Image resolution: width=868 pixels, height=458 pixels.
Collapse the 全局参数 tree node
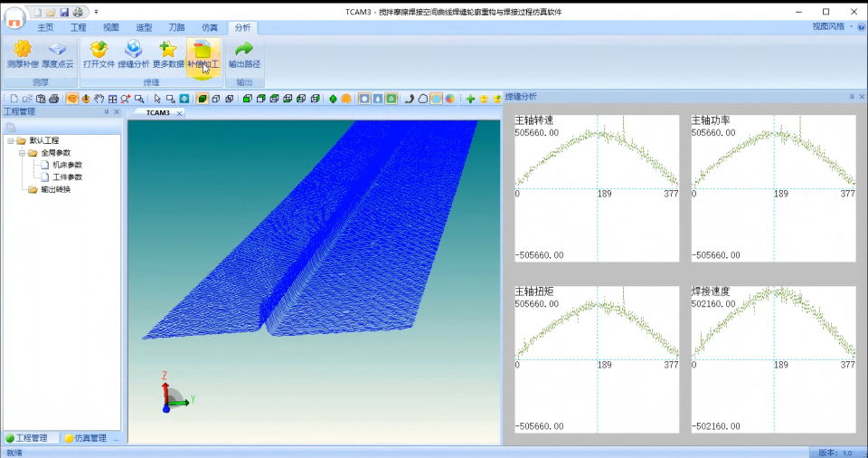pyautogui.click(x=22, y=153)
